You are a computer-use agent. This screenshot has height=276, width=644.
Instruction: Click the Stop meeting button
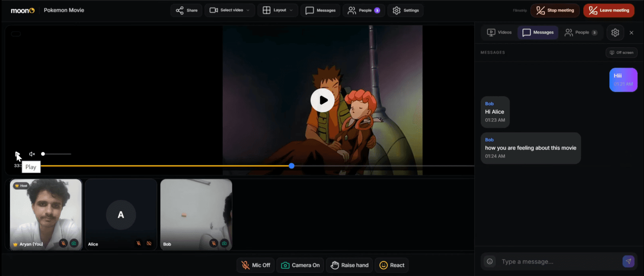(555, 10)
